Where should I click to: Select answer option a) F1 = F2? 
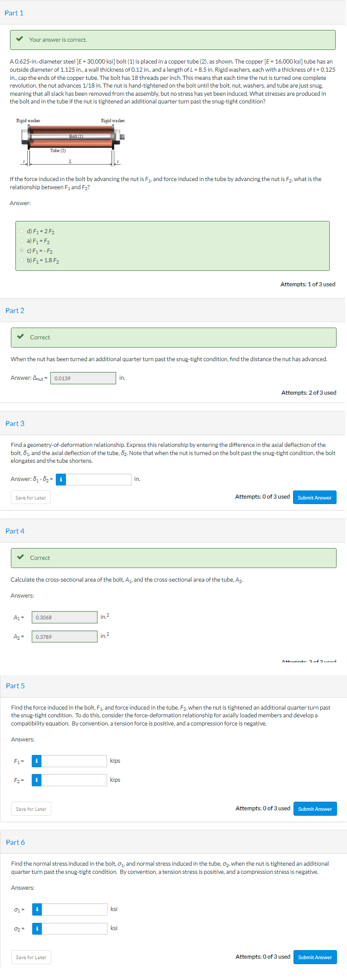point(21,241)
